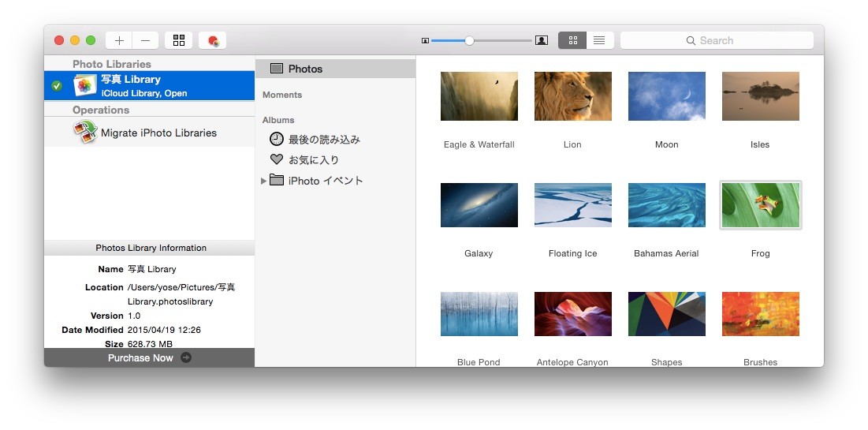Click the 'Bahamas Aerial' caption text
The height and width of the screenshot is (430, 868).
pyautogui.click(x=666, y=253)
